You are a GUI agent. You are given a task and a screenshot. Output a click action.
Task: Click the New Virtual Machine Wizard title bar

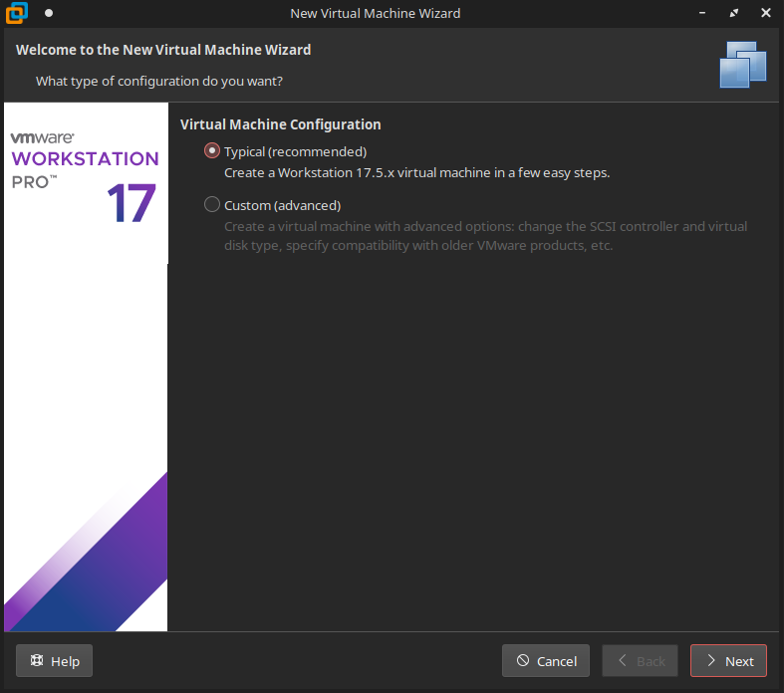pyautogui.click(x=375, y=13)
